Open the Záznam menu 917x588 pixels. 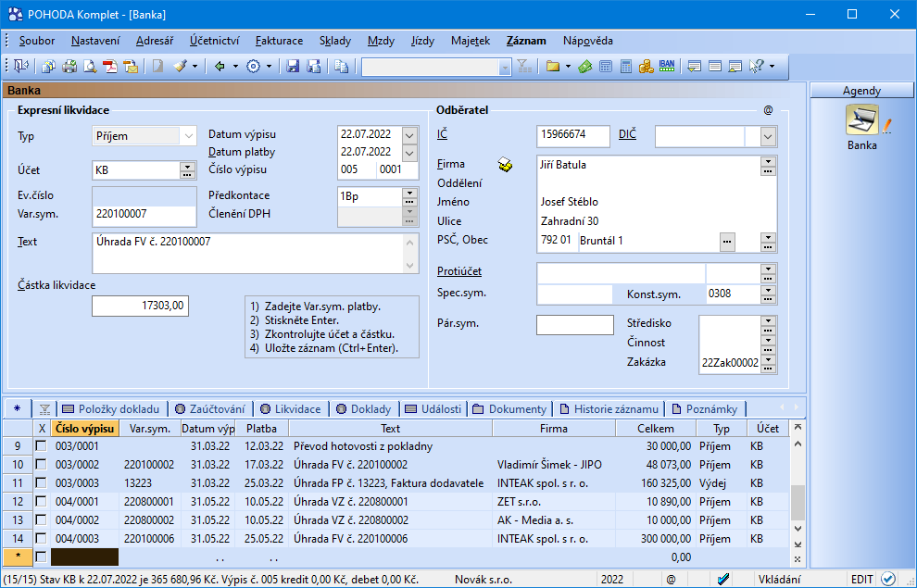526,41
